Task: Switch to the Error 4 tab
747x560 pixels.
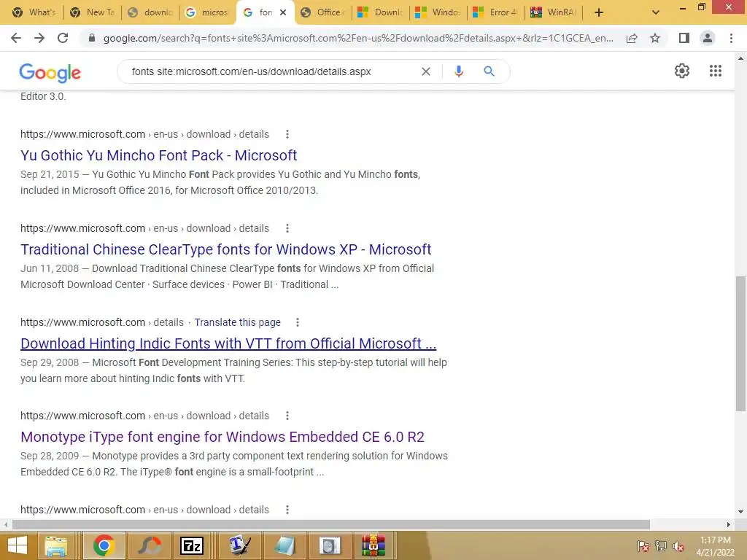Action: 496,12
